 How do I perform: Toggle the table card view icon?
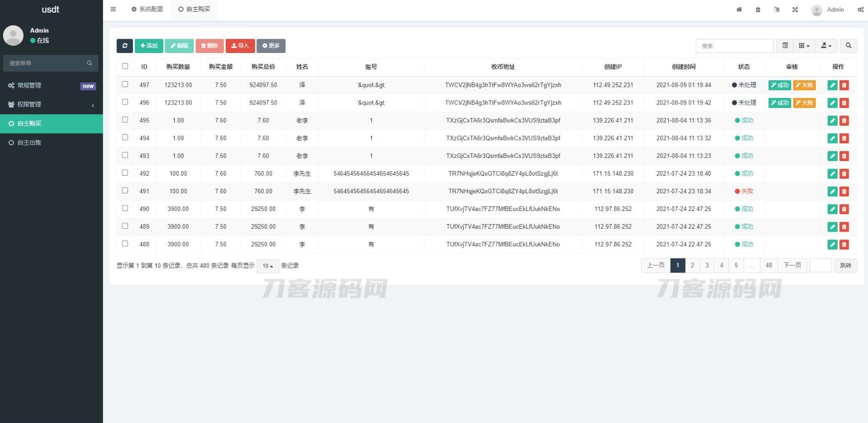tap(785, 45)
